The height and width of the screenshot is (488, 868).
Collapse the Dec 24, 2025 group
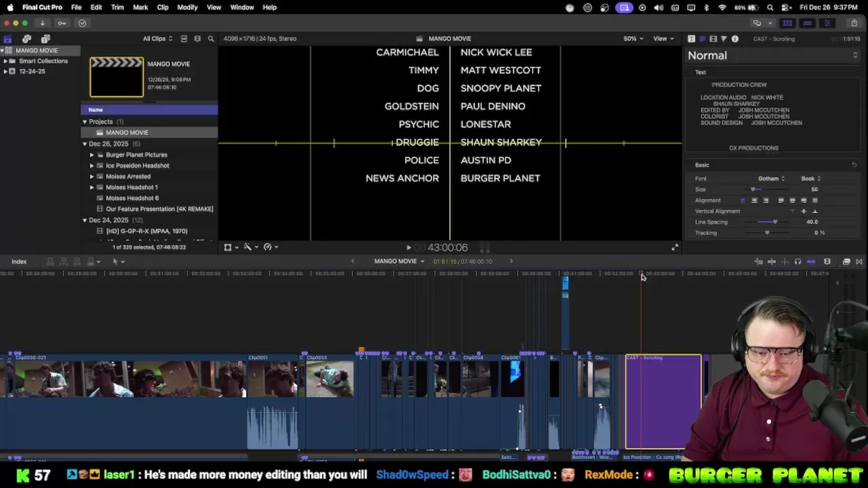click(x=85, y=220)
